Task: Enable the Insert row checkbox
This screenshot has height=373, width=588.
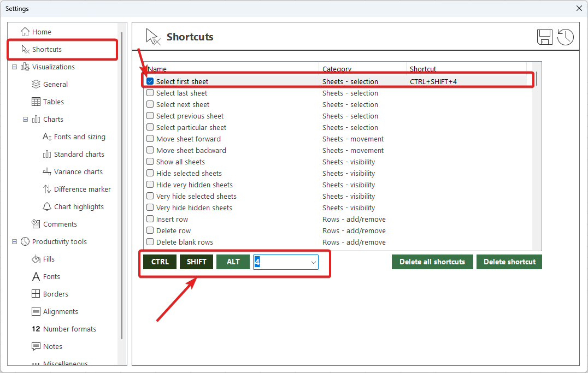Action: [x=150, y=219]
